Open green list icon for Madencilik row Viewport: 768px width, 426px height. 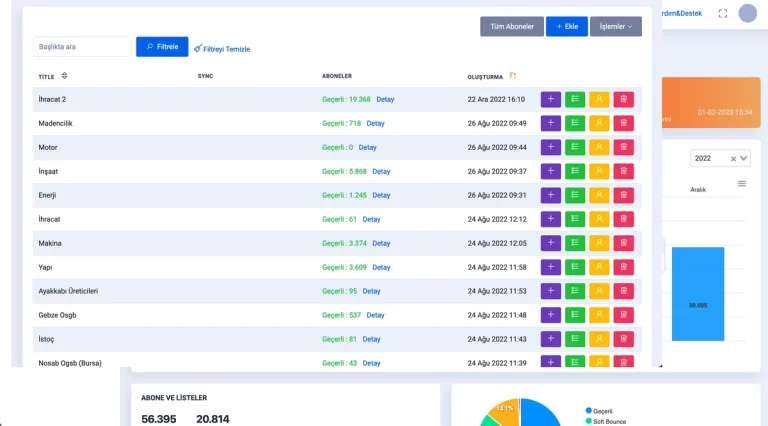575,123
